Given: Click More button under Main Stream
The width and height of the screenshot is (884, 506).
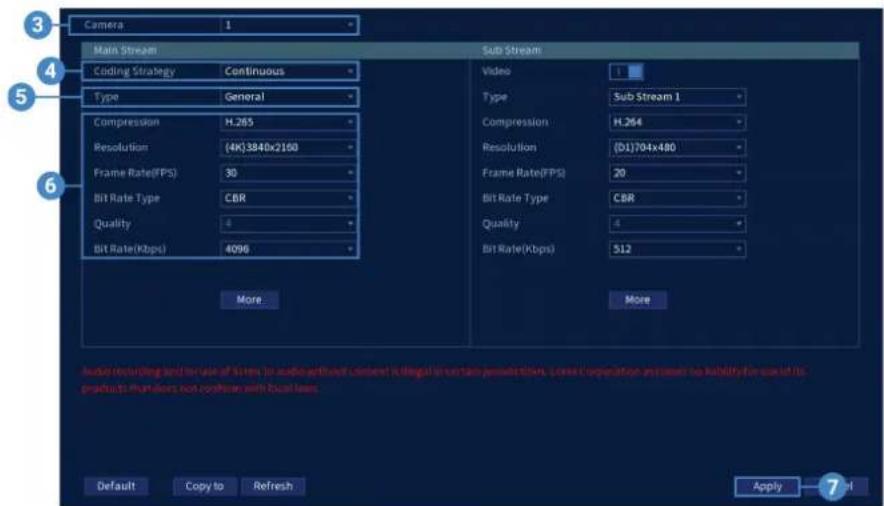Looking at the screenshot, I should pyautogui.click(x=249, y=300).
